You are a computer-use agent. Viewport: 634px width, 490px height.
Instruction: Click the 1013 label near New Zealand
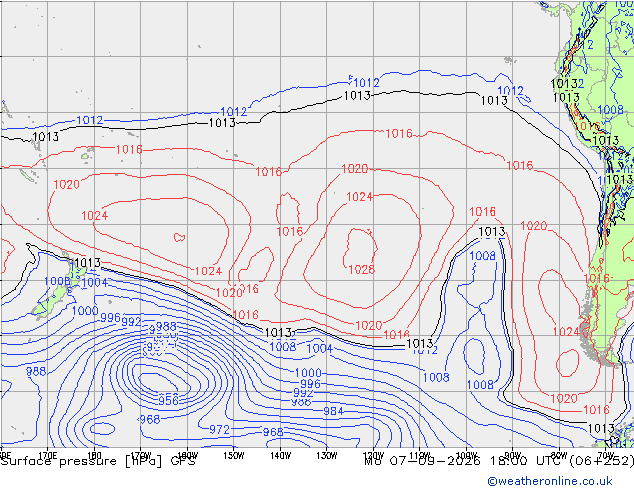pos(87,263)
